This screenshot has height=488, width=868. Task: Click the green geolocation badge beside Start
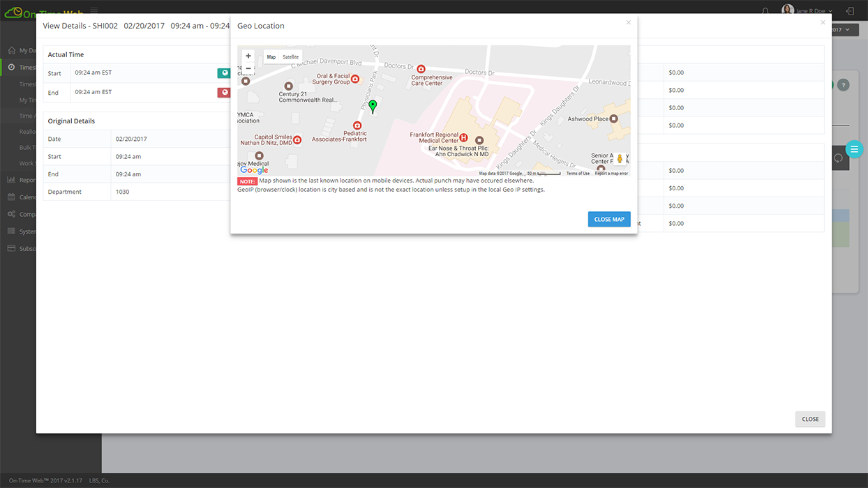tap(224, 73)
